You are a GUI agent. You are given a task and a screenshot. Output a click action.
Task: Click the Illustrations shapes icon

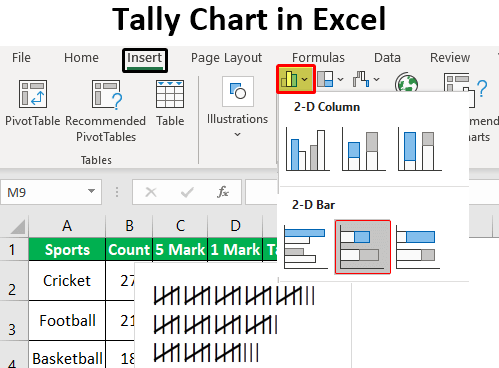pyautogui.click(x=238, y=91)
